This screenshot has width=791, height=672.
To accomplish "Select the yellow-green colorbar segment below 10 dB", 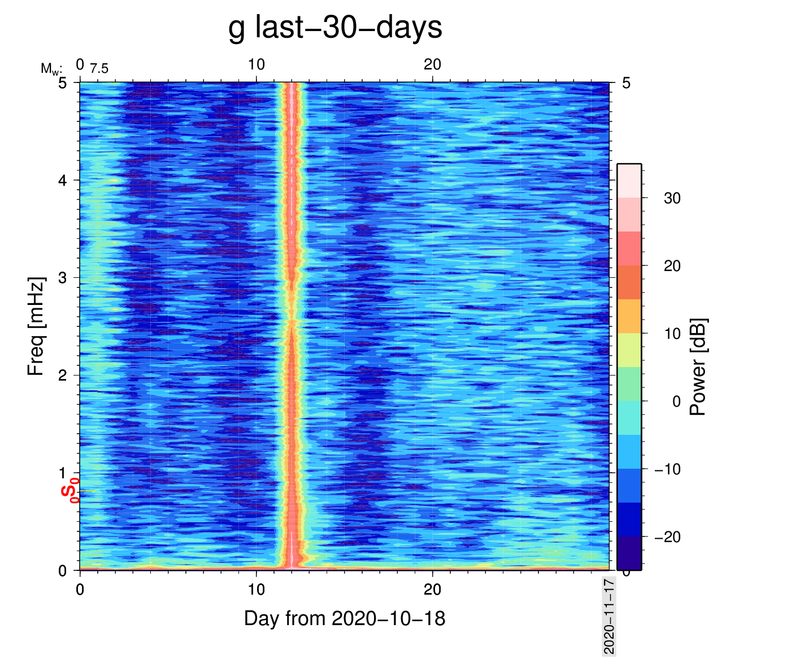I will point(629,350).
